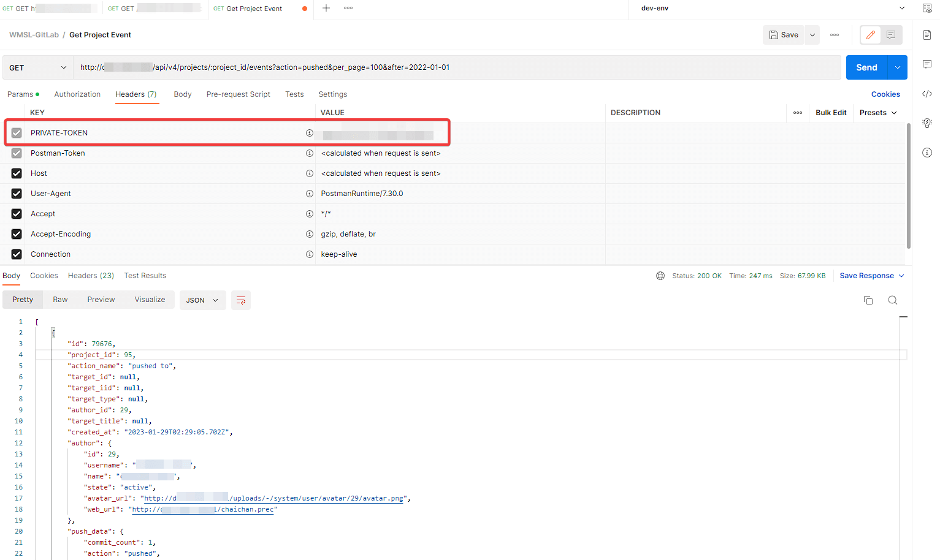This screenshot has width=940, height=560.
Task: Click the info icon beside PRIVATE-TOKEN
Action: point(310,133)
